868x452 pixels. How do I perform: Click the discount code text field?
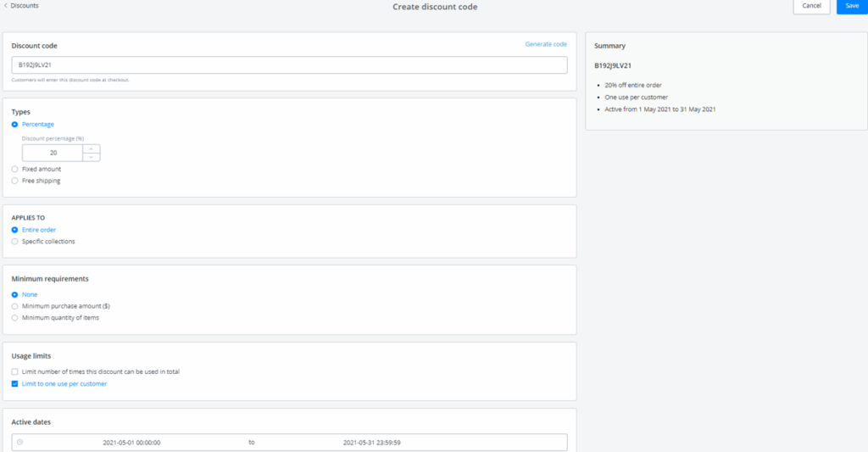click(289, 64)
